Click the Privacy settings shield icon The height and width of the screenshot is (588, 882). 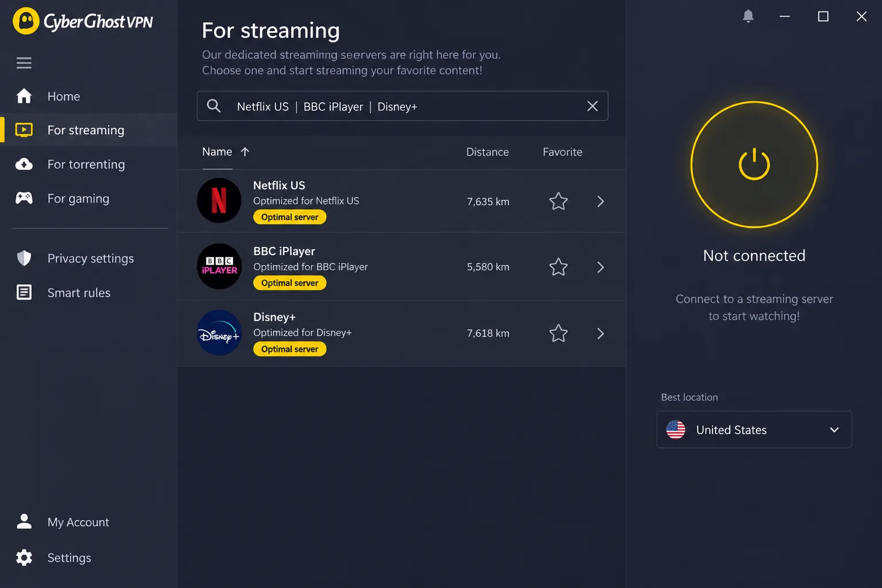point(24,258)
